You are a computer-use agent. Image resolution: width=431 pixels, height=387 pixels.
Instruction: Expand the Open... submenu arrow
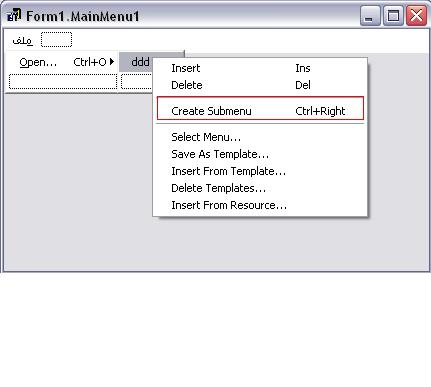coord(112,62)
